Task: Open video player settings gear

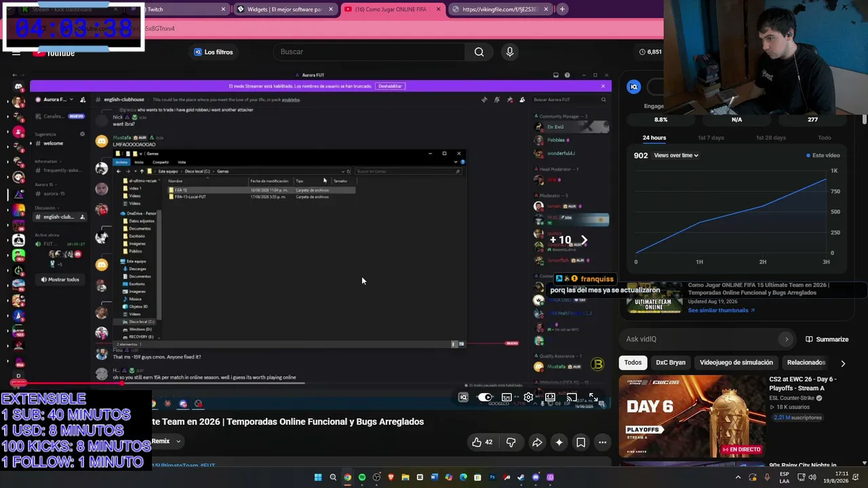Action: tap(528, 397)
